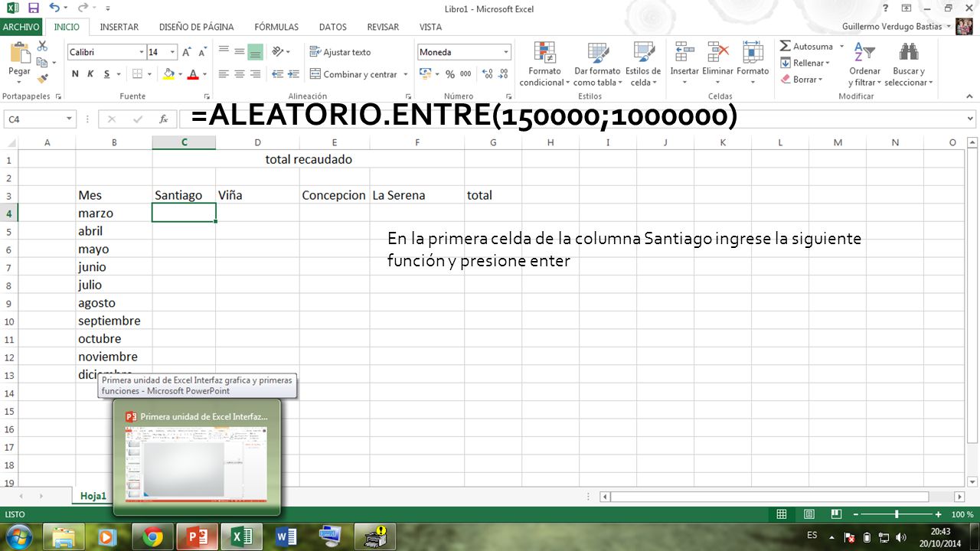Toggle bottom vertical alignment
The height and width of the screenshot is (551, 980).
pos(256,52)
